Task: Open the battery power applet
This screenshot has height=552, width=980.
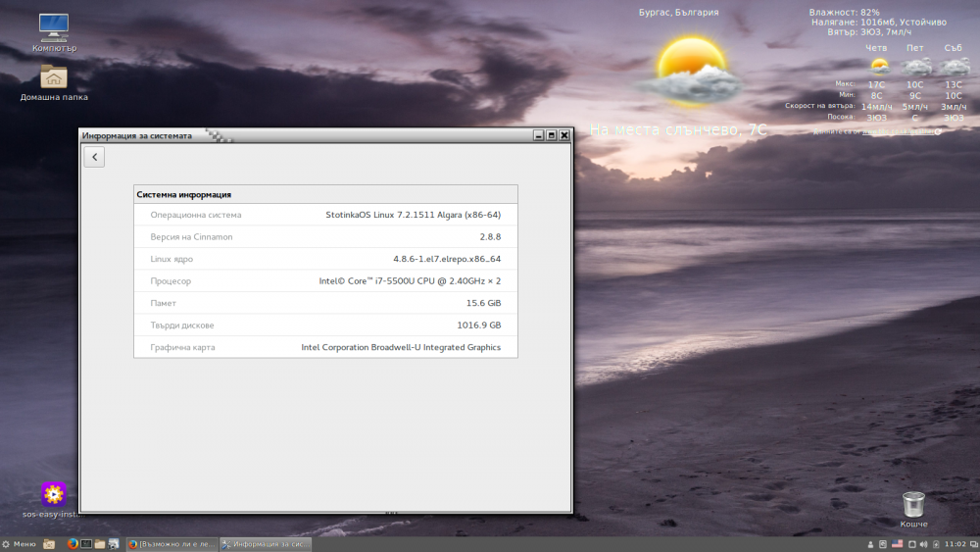Action: pos(936,544)
